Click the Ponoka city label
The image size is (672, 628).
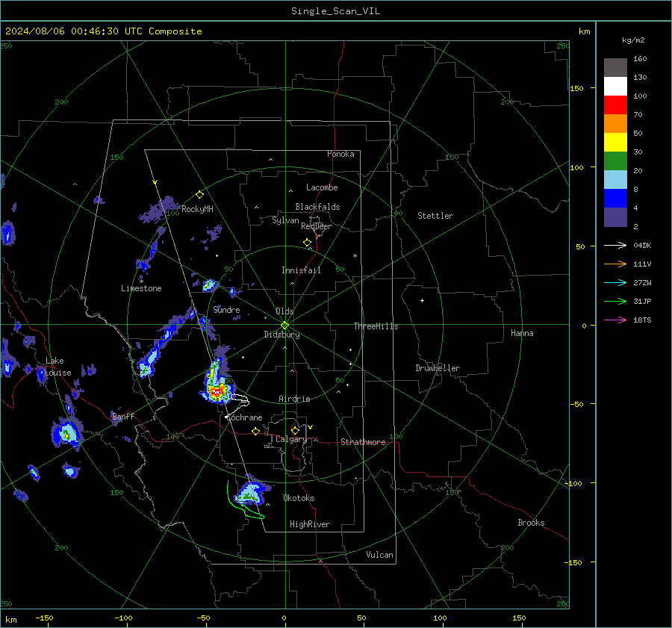coord(340,154)
